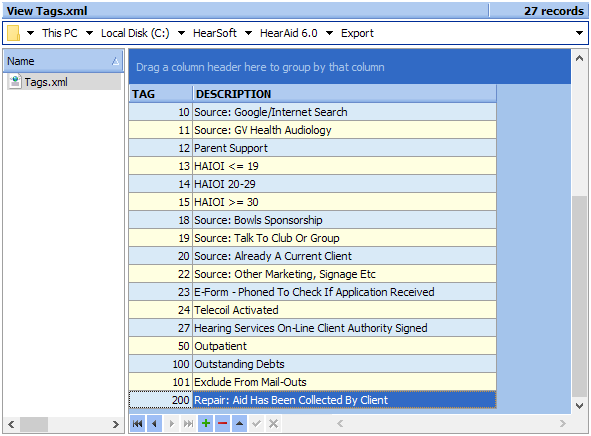
Task: Click TAG cell with value 50
Action: [x=161, y=346]
